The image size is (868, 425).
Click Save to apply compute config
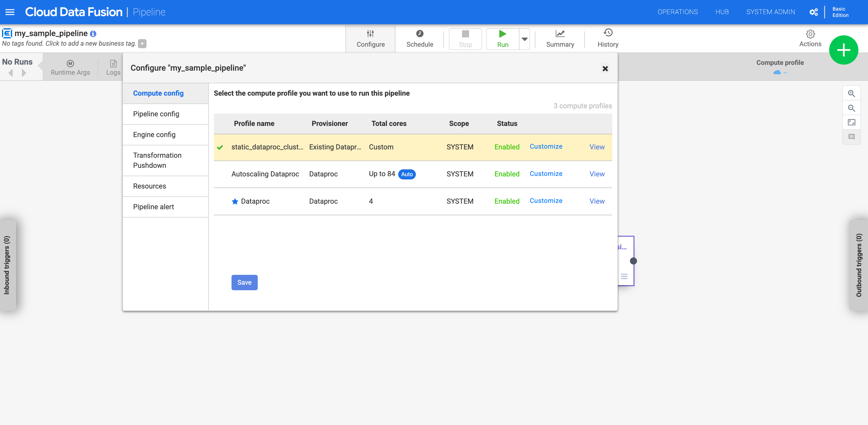tap(244, 282)
